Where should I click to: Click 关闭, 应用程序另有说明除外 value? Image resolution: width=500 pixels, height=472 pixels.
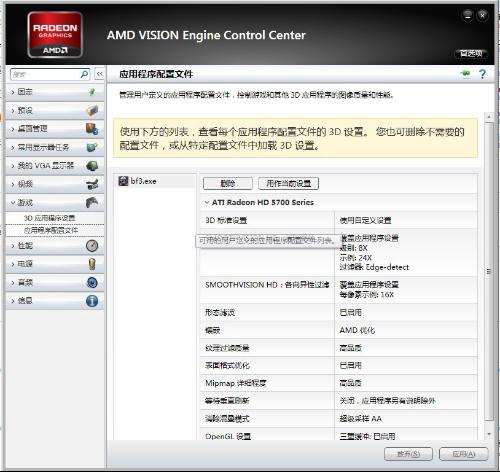tap(387, 401)
